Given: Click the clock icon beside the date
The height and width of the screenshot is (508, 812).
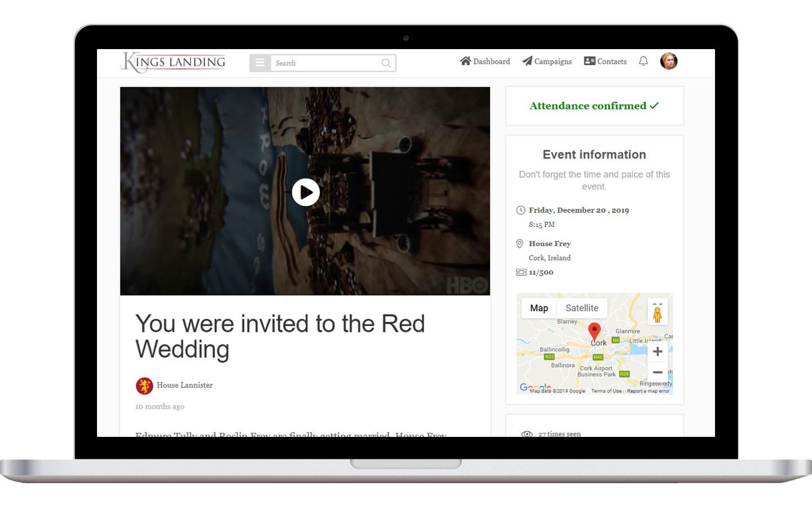Looking at the screenshot, I should [x=520, y=210].
